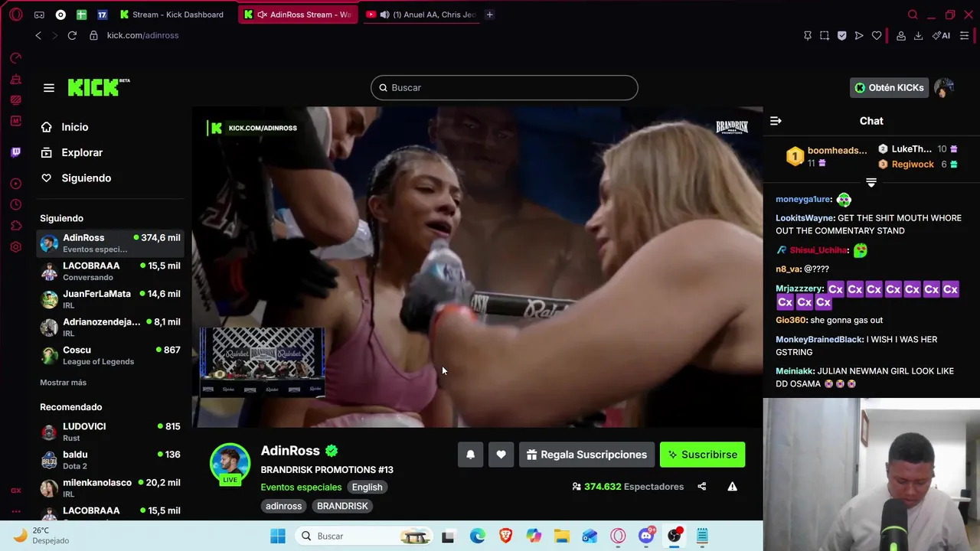Screen dimensions: 980x551
Task: Open the Kick hamburger sidebar menu
Action: coord(49,88)
